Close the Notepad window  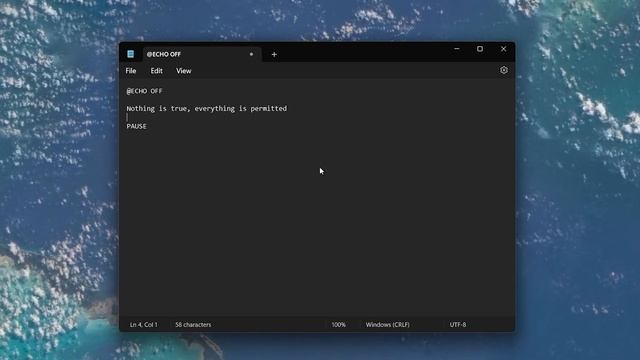(504, 49)
